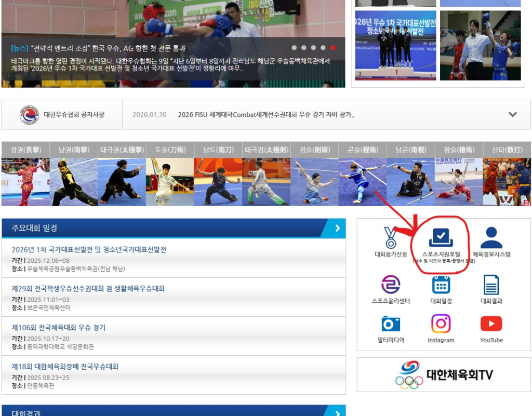Select the third news carousel dot
532x416 pixels.
point(313,48)
